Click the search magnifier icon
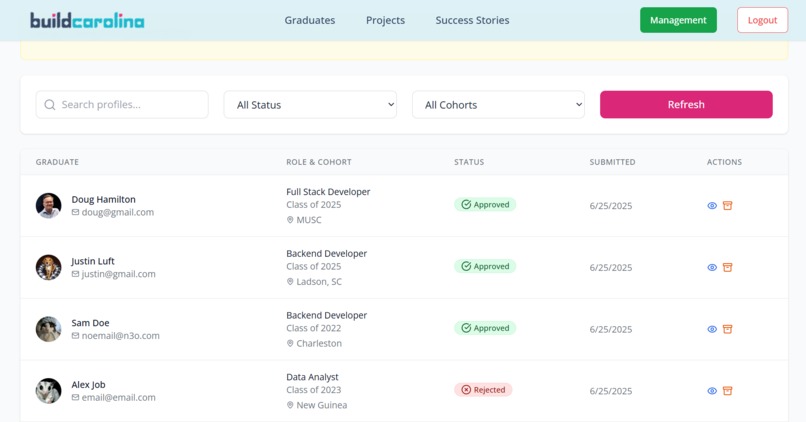 pos(50,105)
